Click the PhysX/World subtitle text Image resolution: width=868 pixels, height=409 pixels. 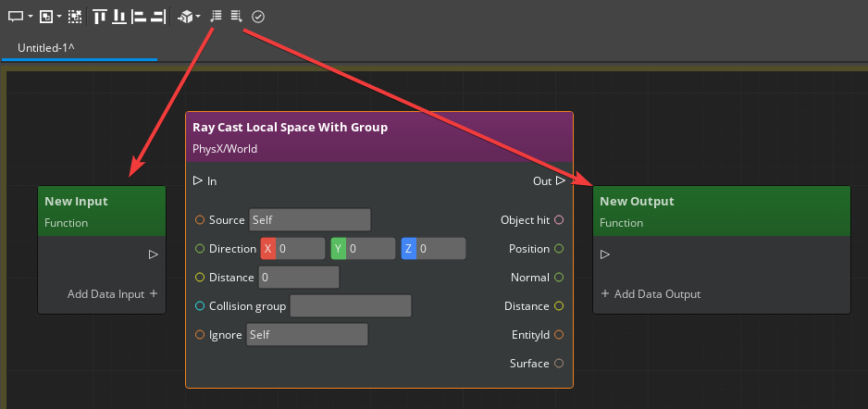(x=225, y=149)
